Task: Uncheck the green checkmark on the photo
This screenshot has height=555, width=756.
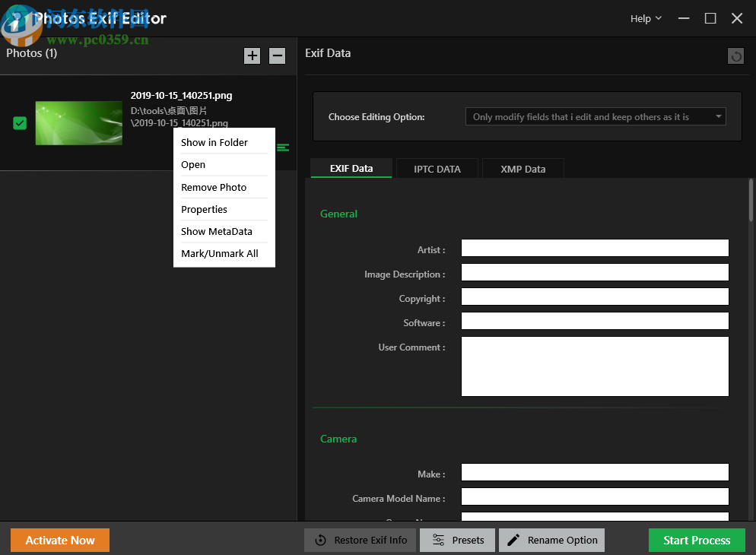Action: pos(18,122)
